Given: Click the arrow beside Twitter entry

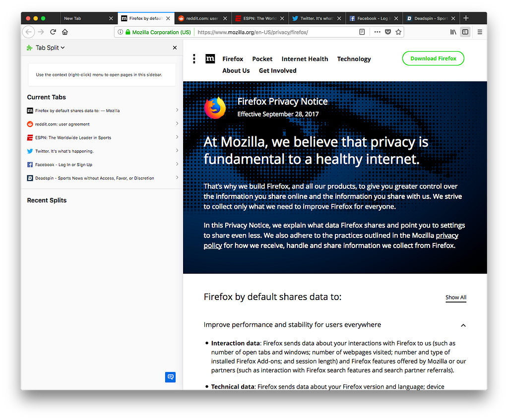Looking at the screenshot, I should coord(177,151).
